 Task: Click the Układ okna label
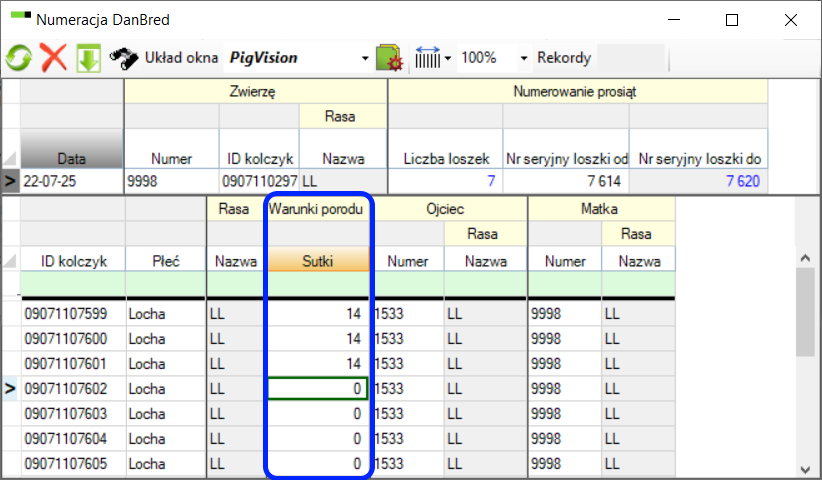[x=181, y=58]
